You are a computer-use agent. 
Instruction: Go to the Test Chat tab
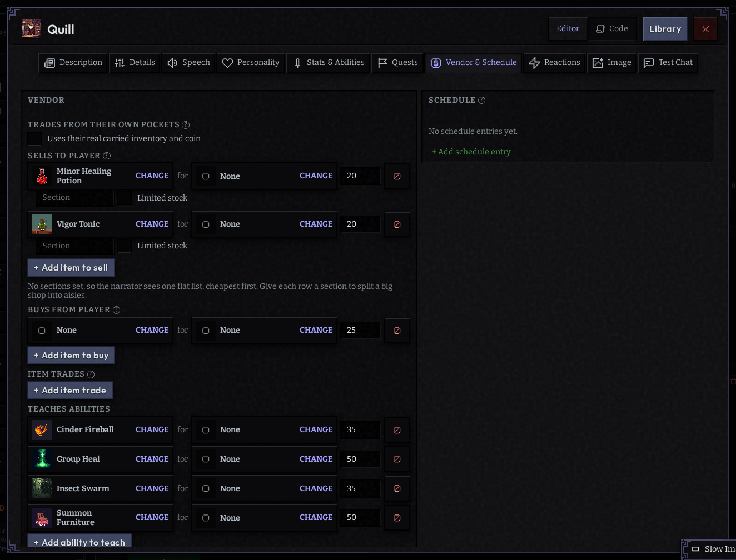pos(668,63)
